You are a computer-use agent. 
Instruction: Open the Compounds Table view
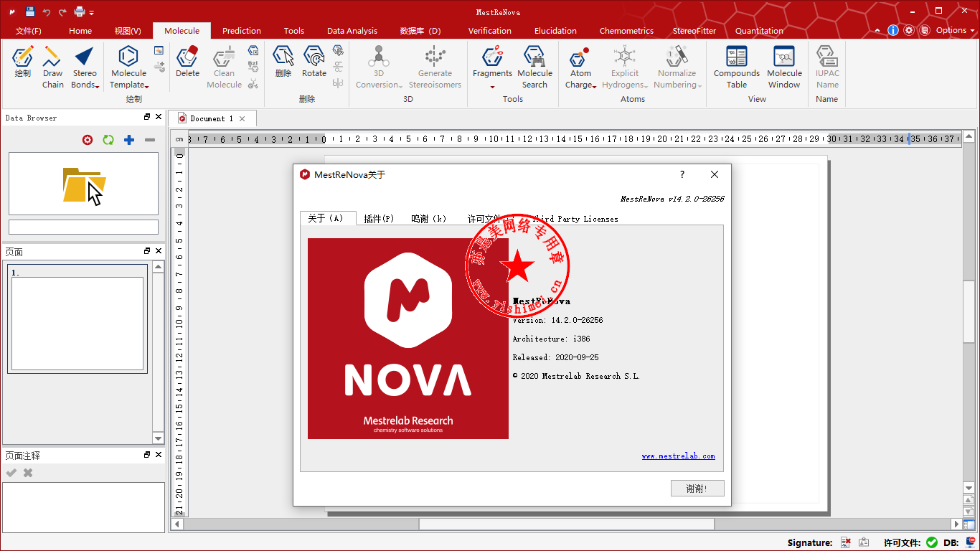tap(736, 67)
